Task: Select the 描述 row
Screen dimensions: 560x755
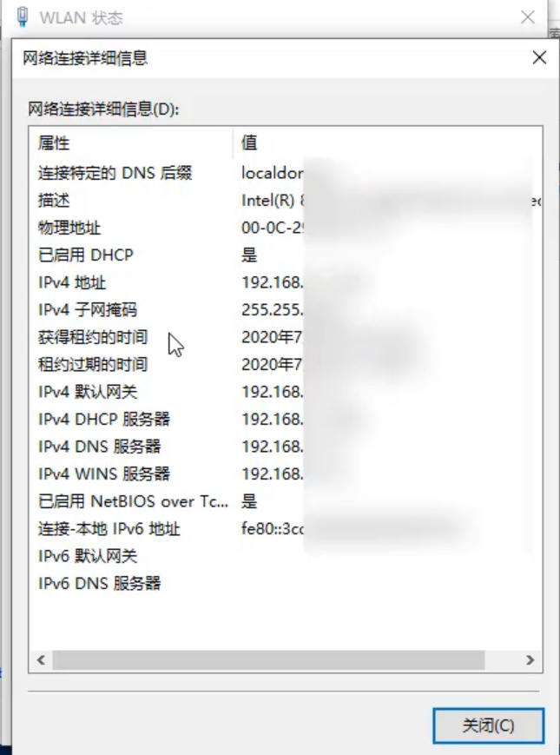Action: (286, 200)
